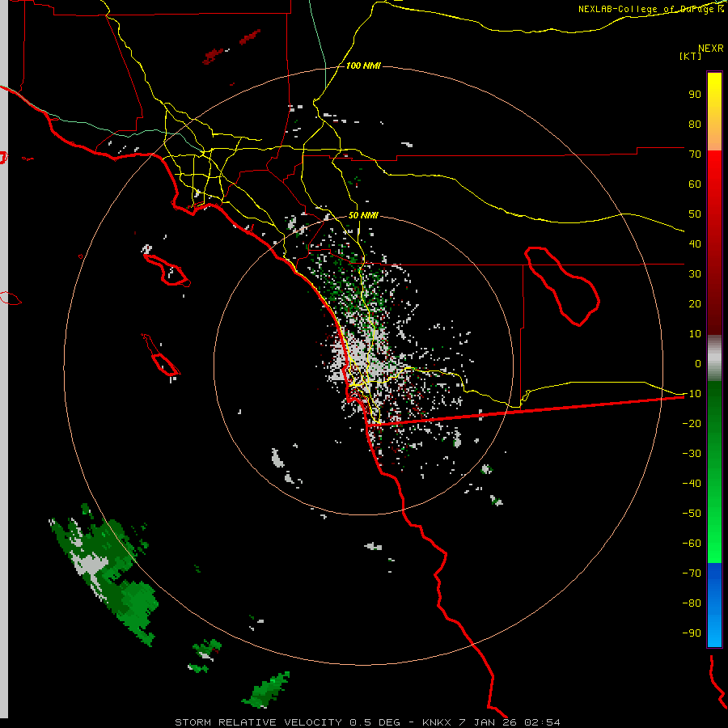The image size is (728, 728).
Task: Click the NEXLAB-College of DuPage credit text
Action: click(x=650, y=9)
